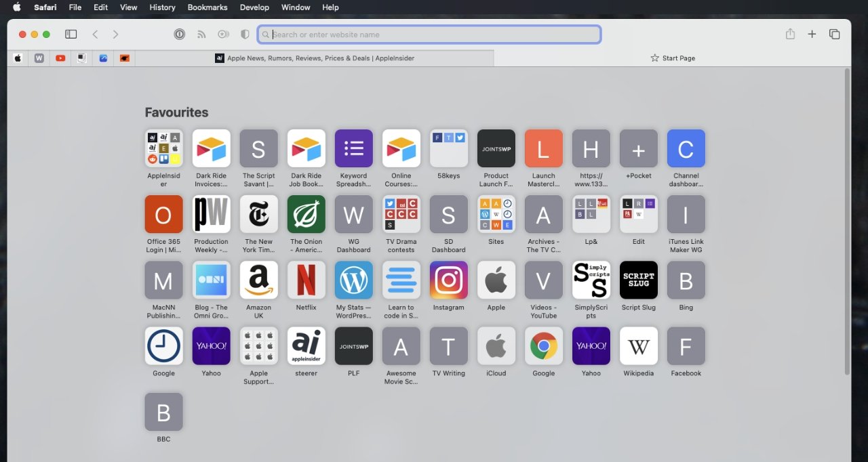Open Production Weekly favourite
This screenshot has width=868, height=462.
(x=211, y=214)
